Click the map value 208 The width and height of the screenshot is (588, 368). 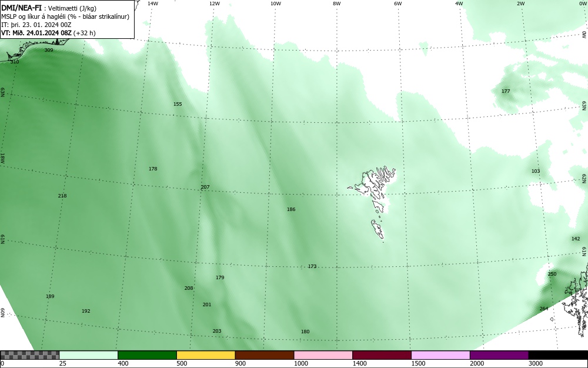(189, 288)
